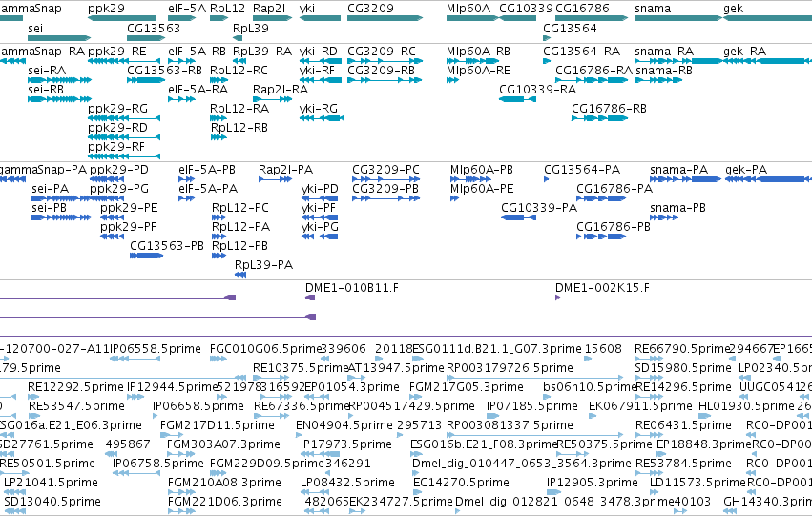Open the yki gene label
The image size is (812, 516).
tap(307, 9)
